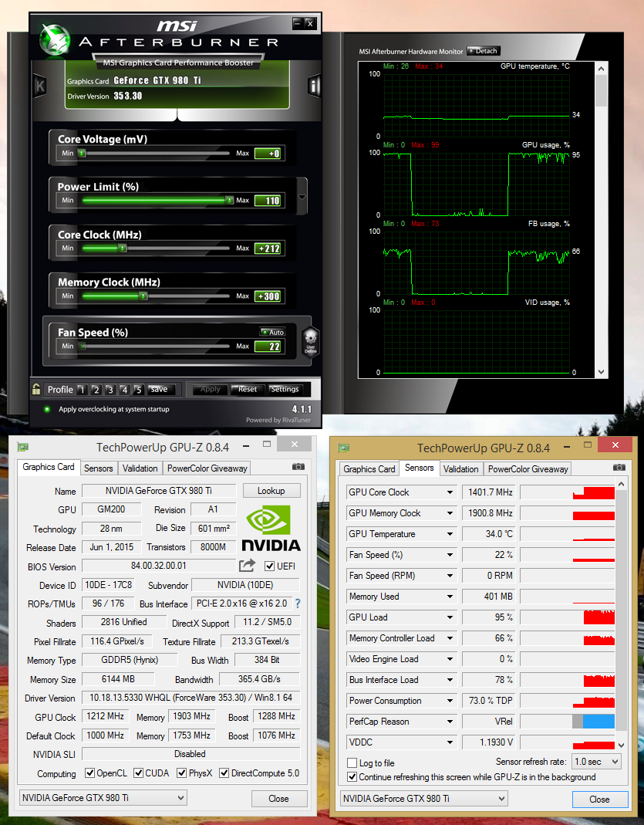Viewport: 644px width, 825px height.
Task: Open the Afterburner info side button
Action: (x=314, y=86)
